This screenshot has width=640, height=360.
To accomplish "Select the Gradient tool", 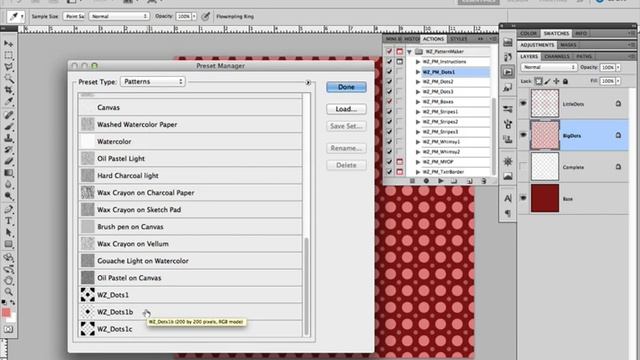I will tap(8, 173).
